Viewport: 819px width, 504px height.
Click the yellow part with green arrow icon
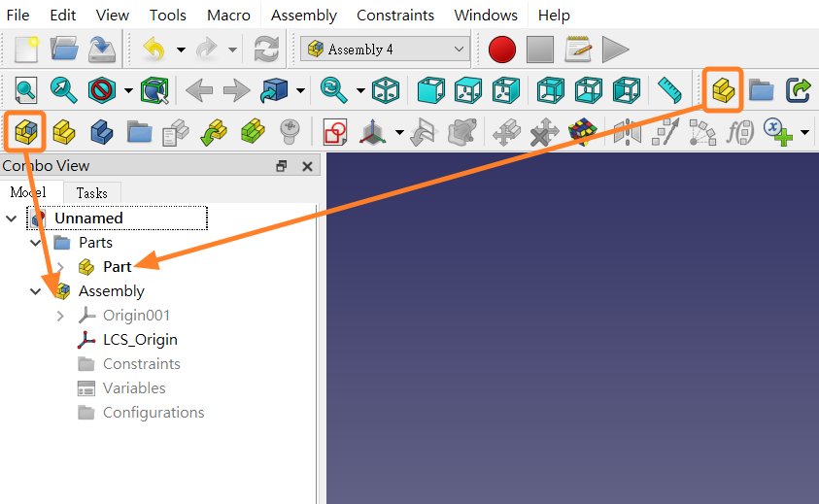click(214, 132)
